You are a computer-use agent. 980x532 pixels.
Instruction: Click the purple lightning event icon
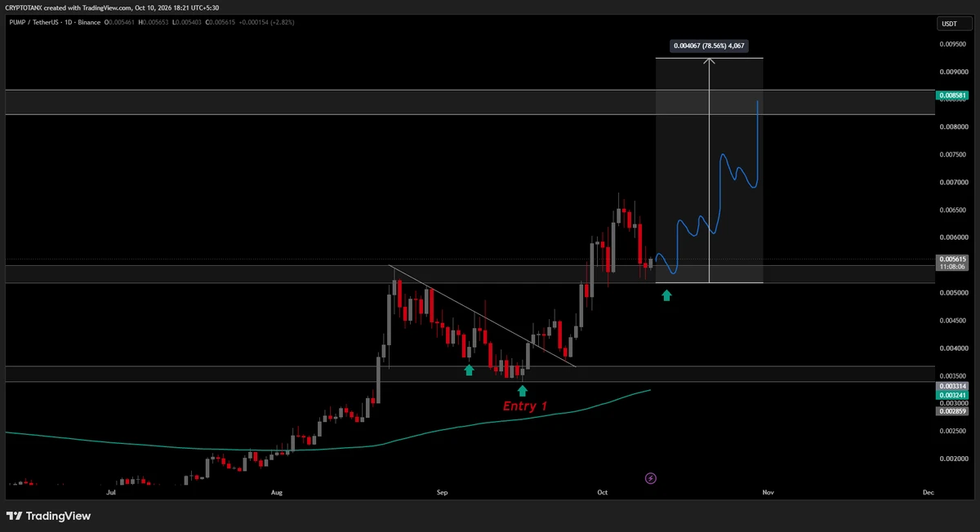point(651,478)
